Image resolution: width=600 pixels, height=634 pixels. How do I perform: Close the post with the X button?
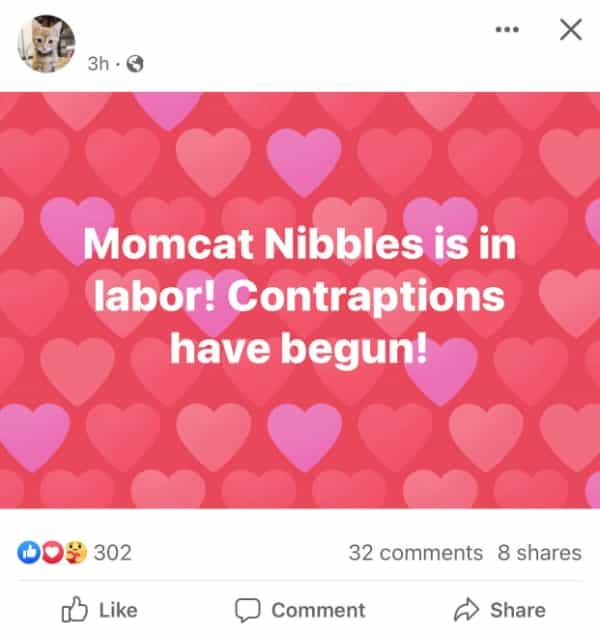click(x=570, y=30)
